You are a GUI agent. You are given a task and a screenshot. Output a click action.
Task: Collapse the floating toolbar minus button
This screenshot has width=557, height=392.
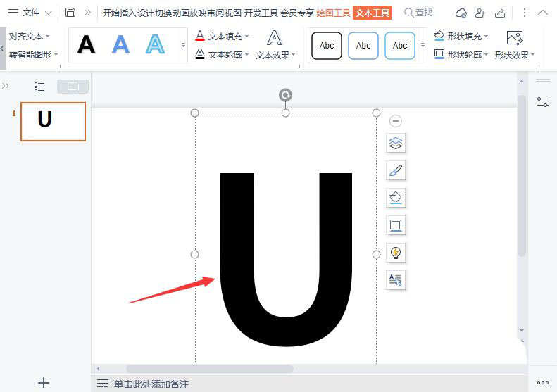tap(395, 121)
